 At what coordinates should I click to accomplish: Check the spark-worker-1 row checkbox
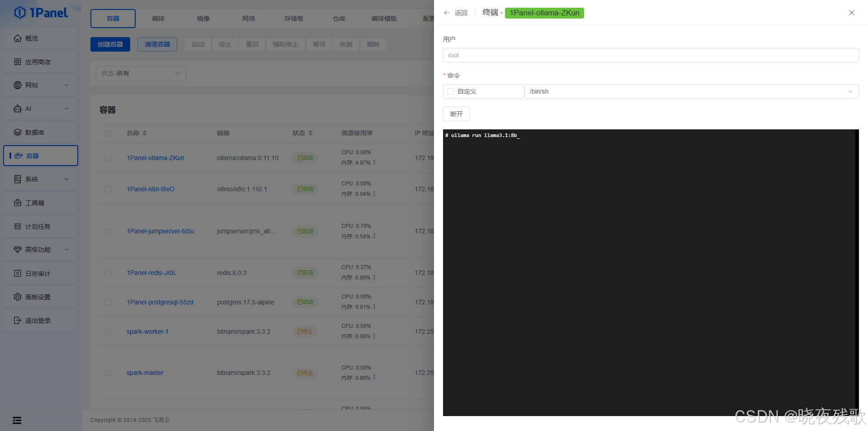click(x=108, y=332)
